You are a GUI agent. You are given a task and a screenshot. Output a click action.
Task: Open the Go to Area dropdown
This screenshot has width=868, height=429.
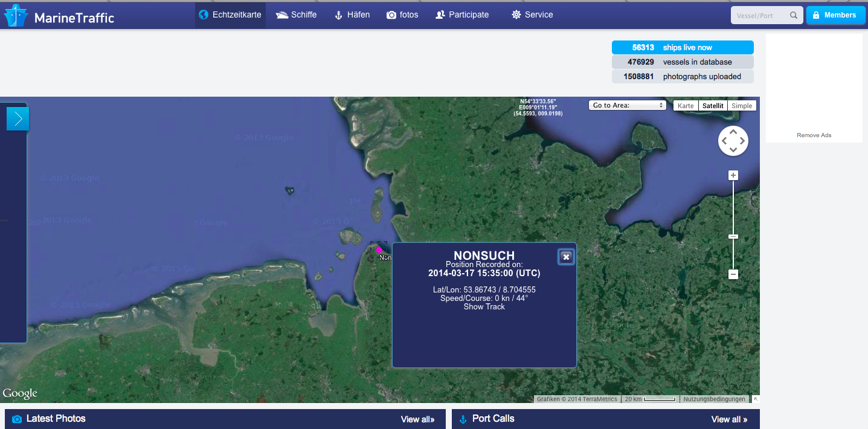coord(627,105)
